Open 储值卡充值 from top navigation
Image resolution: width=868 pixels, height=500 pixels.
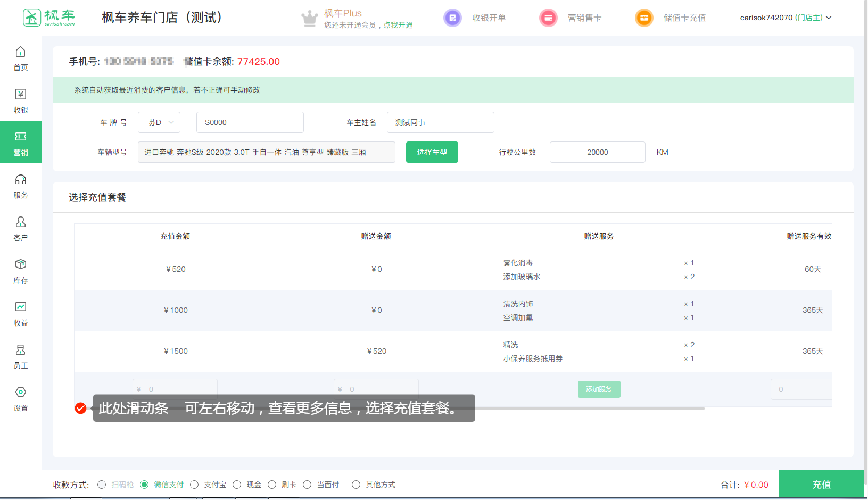[684, 18]
